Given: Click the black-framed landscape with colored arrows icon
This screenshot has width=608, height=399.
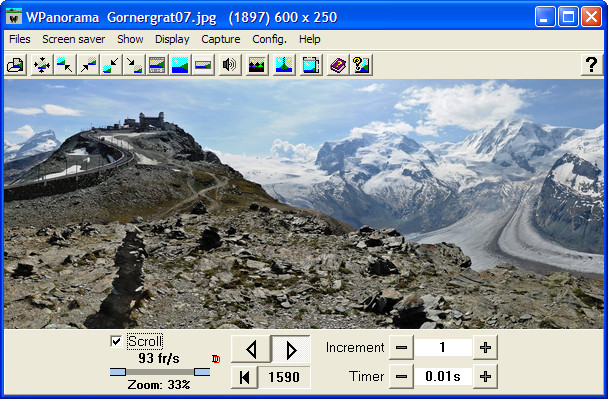Looking at the screenshot, I should [257, 65].
